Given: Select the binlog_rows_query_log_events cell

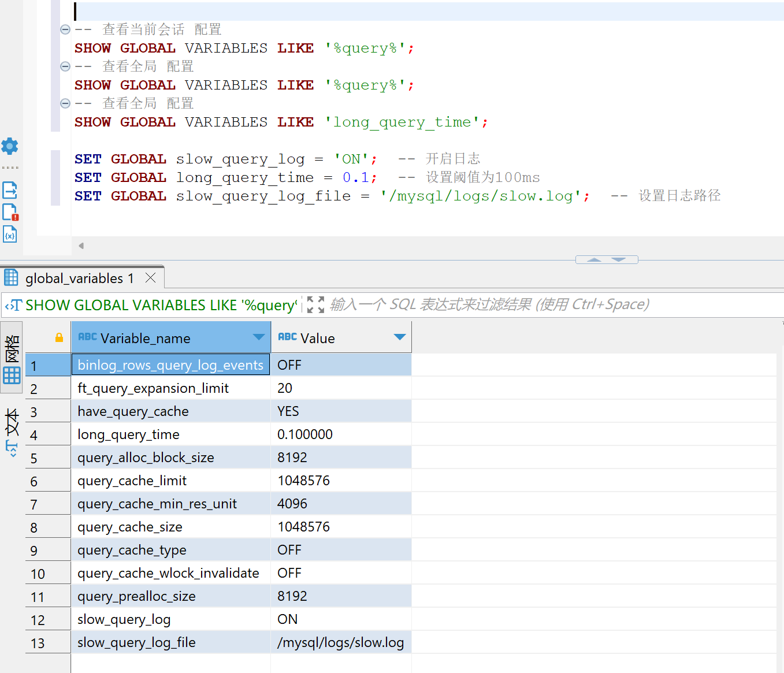Looking at the screenshot, I should (x=170, y=365).
